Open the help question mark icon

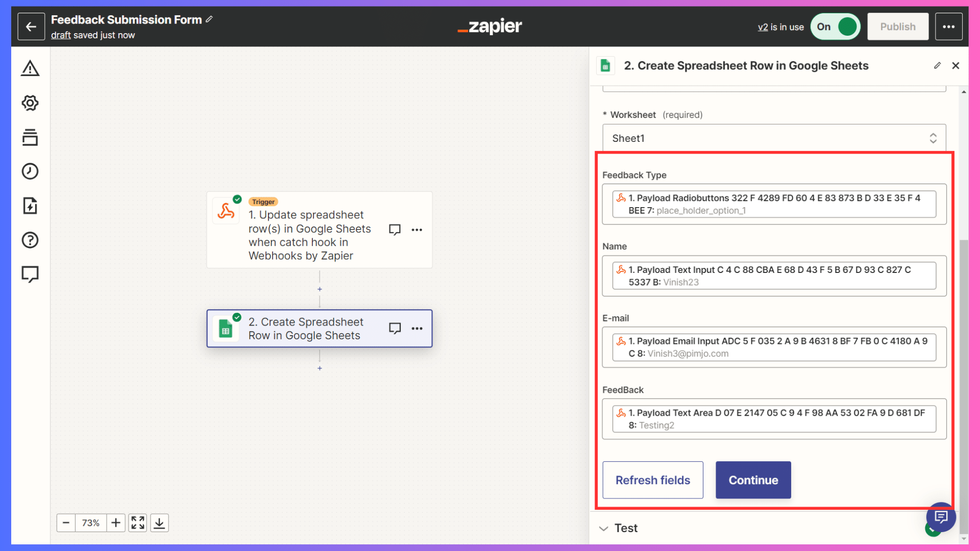(x=30, y=240)
